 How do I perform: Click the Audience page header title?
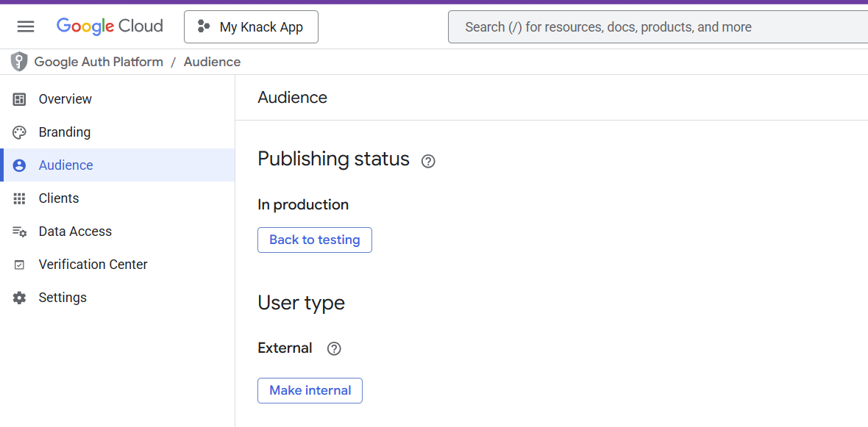pyautogui.click(x=292, y=98)
